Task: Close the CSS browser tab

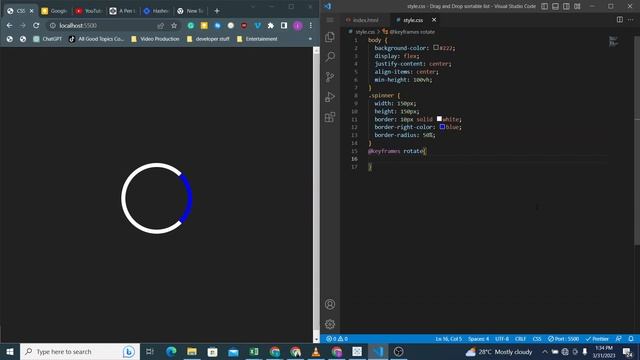Action: point(31,11)
